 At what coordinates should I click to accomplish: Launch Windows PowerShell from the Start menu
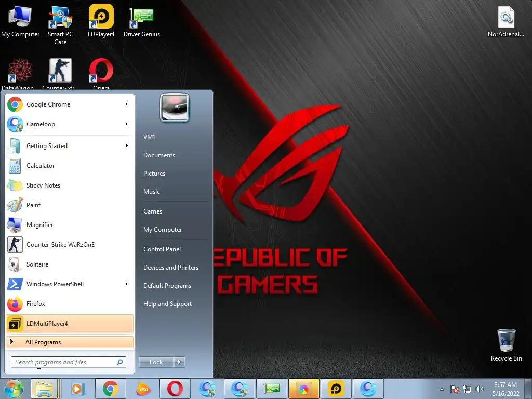click(x=70, y=284)
